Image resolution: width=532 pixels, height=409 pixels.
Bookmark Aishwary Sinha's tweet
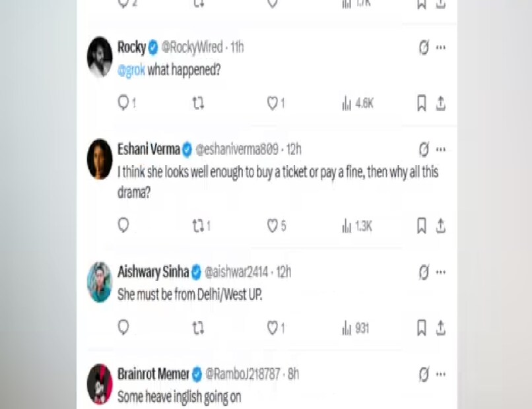(x=421, y=328)
